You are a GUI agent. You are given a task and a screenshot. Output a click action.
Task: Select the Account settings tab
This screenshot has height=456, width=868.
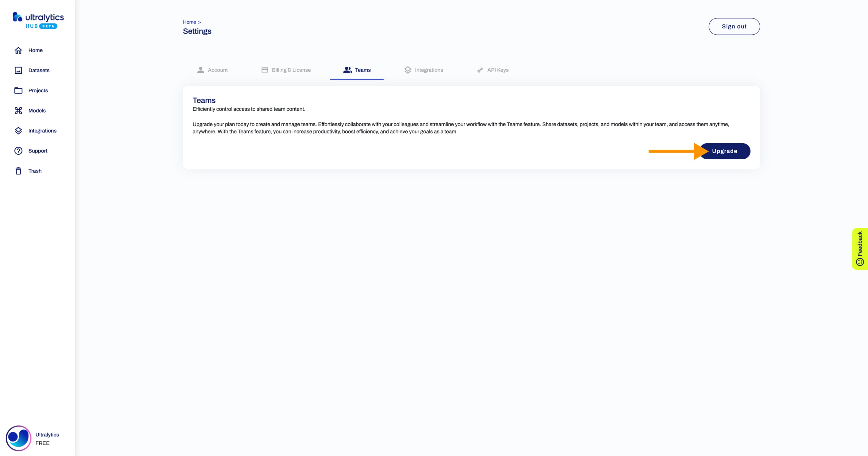(218, 69)
